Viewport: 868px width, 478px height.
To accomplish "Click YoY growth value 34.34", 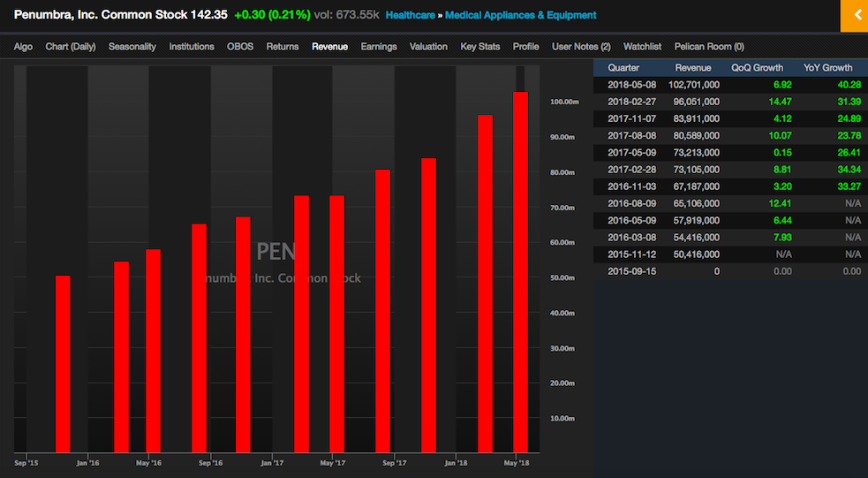I will (x=849, y=170).
